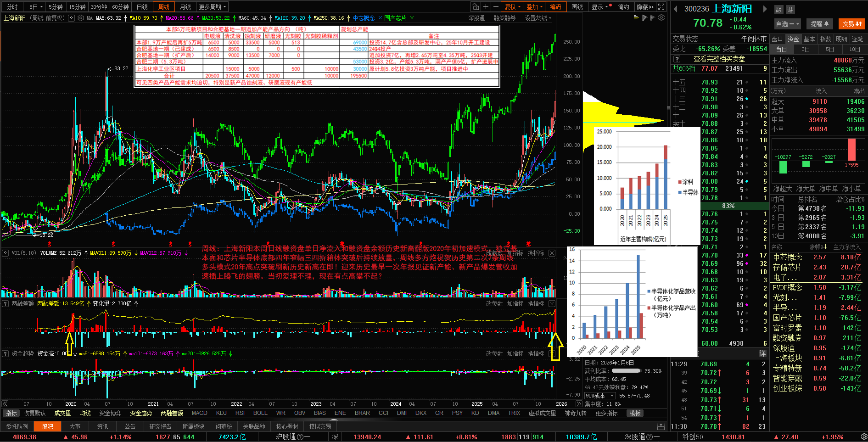Open the 盘口 order book tab
The image size is (868, 442).
pyautogui.click(x=777, y=39)
